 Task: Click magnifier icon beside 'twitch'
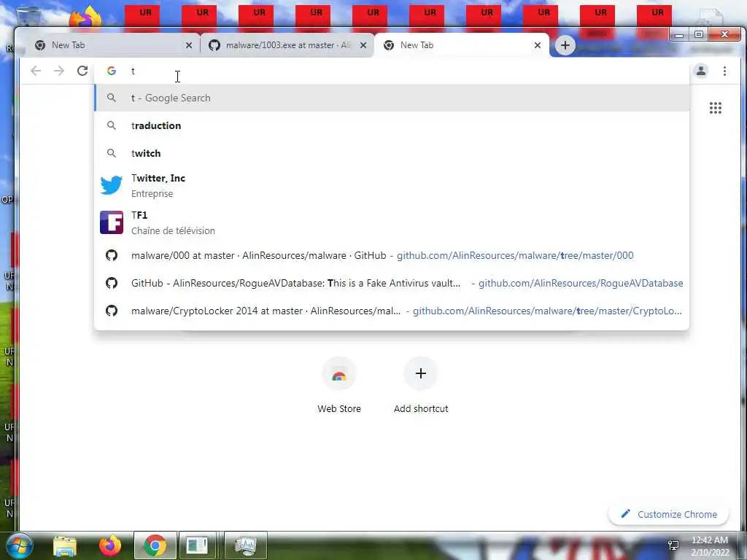(x=112, y=153)
